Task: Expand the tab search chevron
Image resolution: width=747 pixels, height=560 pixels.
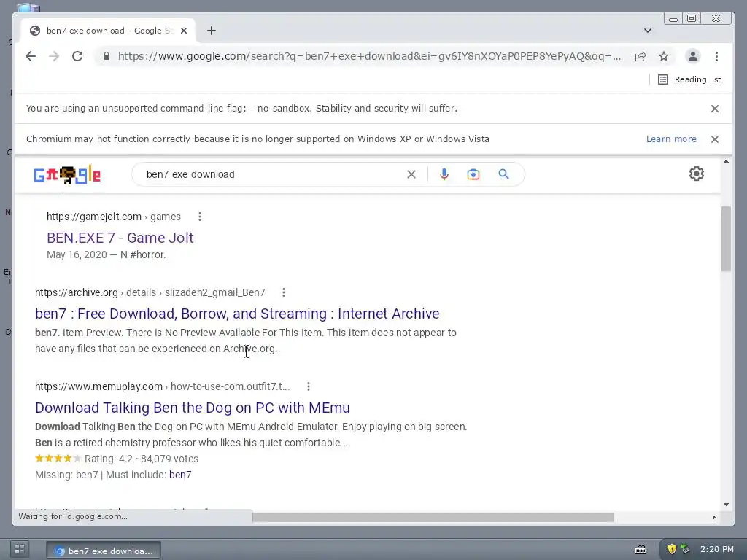Action: (648, 31)
